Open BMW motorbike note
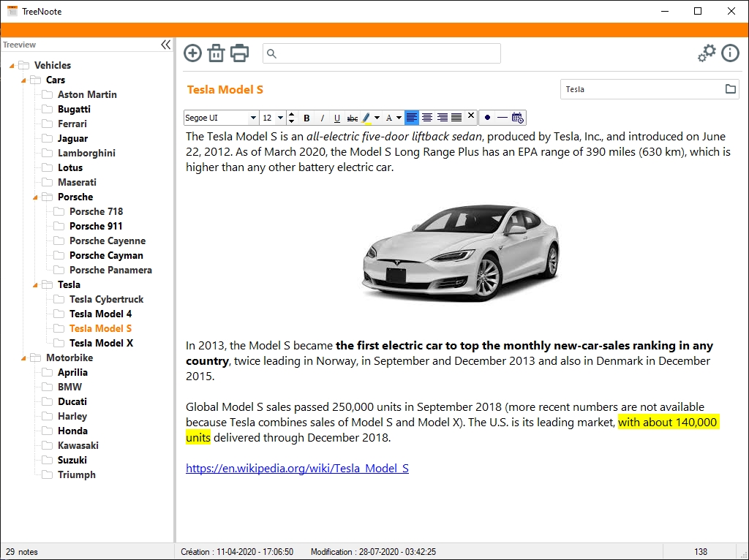749x560 pixels. click(69, 387)
